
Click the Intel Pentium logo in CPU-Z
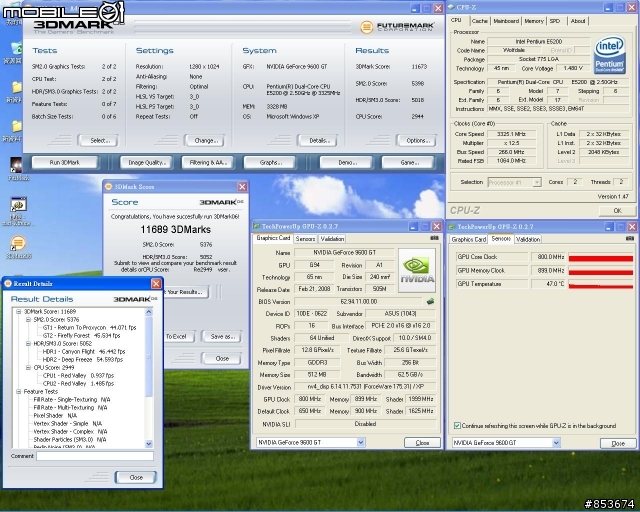coord(609,55)
